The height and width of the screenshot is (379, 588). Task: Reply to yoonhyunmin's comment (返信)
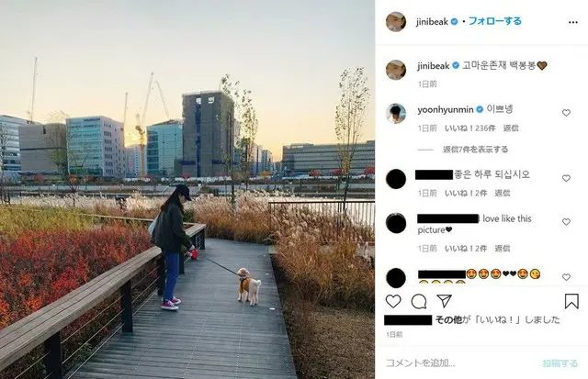[511, 128]
